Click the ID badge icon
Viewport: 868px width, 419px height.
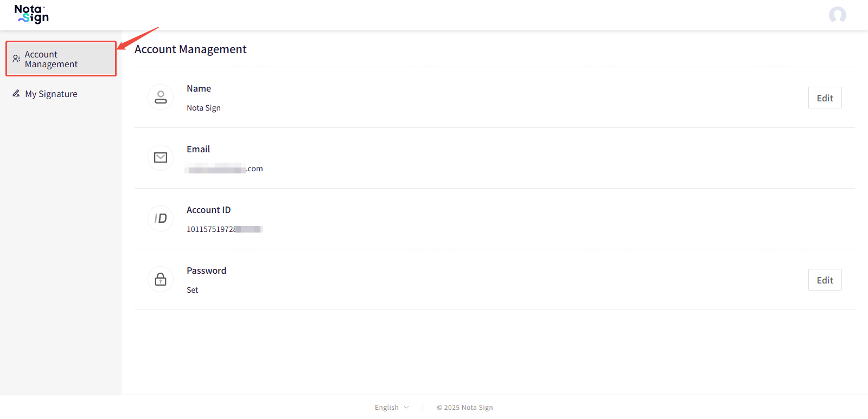point(161,218)
